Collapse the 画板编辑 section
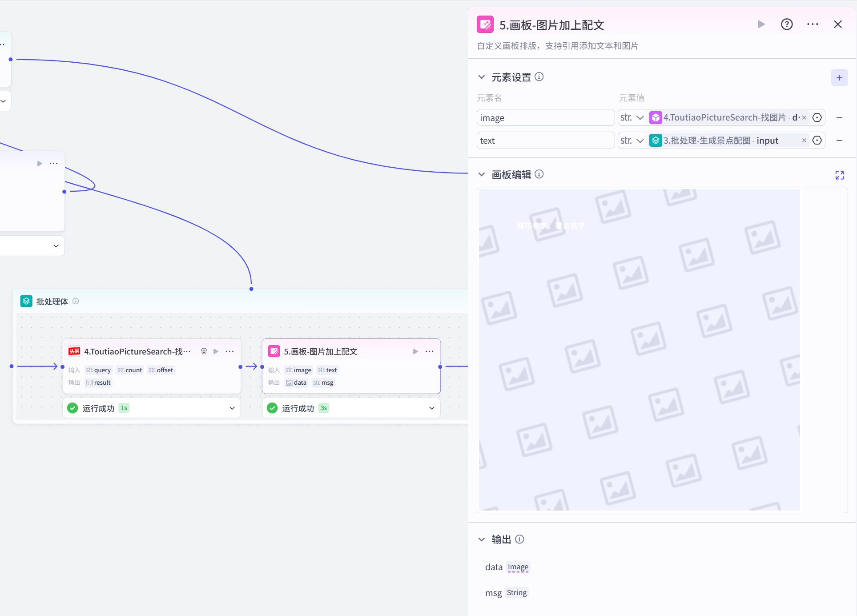Screen dimensions: 857x616 (x=481, y=174)
